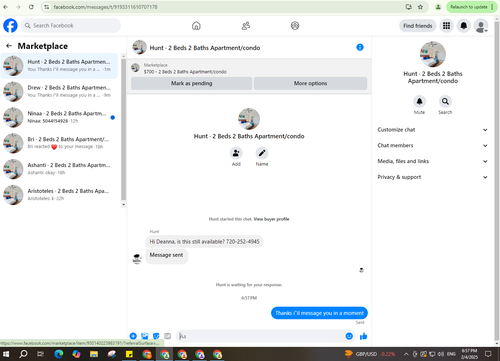
Task: Open Ninaa conversation in the list
Action: coord(59,117)
